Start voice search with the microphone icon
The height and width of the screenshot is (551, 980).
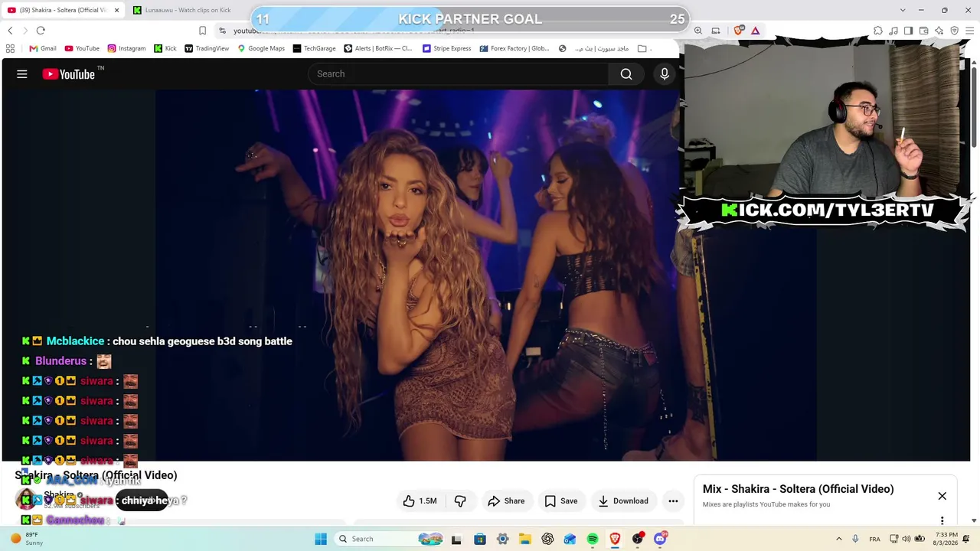(x=665, y=74)
